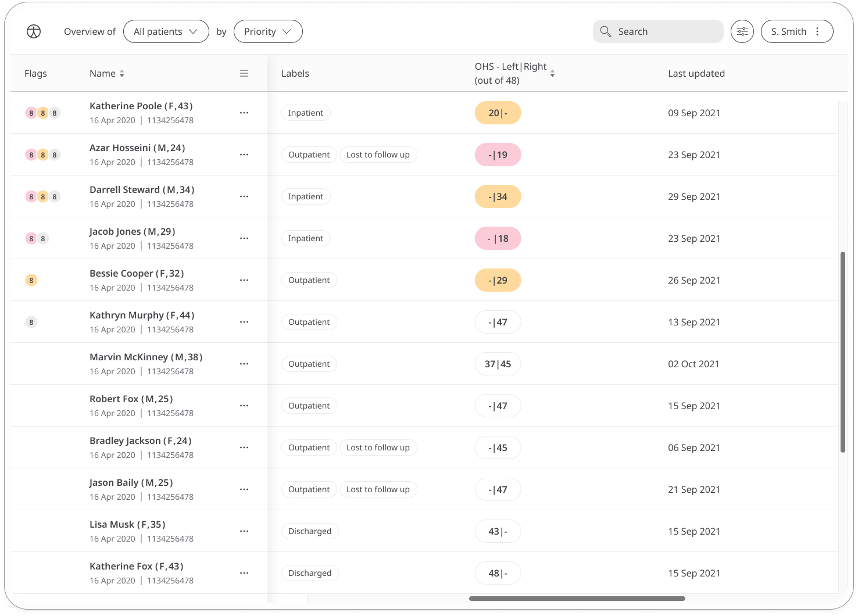
Task: Click the orange -|34 score badge
Action: pyautogui.click(x=498, y=196)
